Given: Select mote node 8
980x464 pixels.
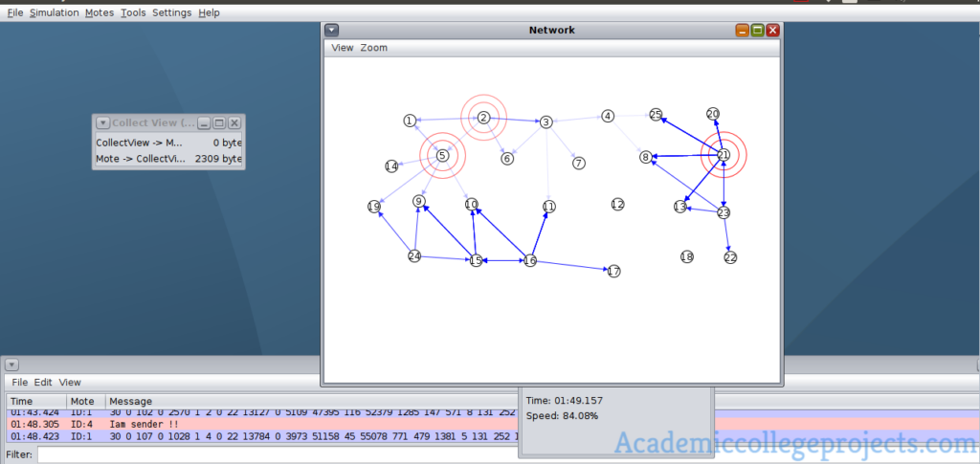Looking at the screenshot, I should point(646,157).
